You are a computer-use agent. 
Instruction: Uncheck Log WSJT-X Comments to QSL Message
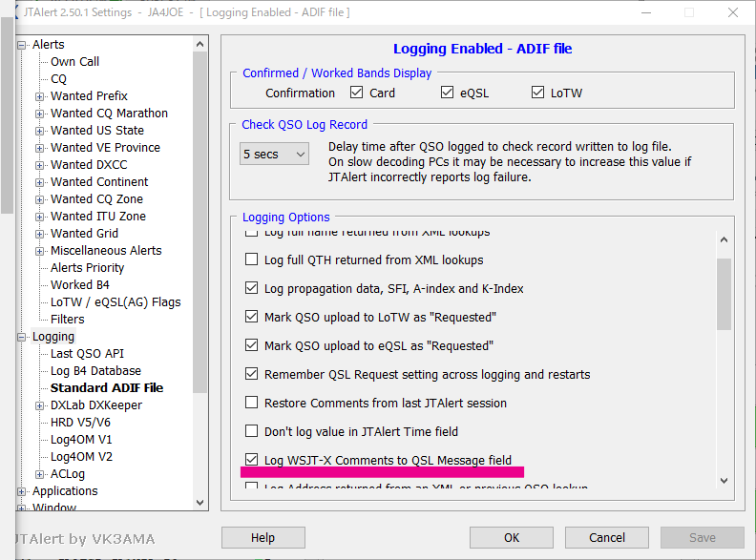251,460
